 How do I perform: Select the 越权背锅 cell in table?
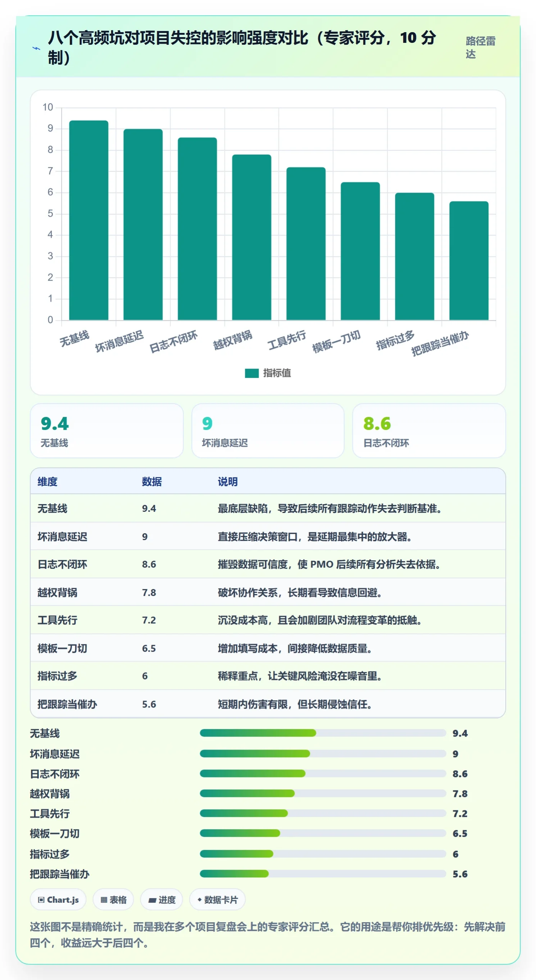pyautogui.click(x=57, y=593)
